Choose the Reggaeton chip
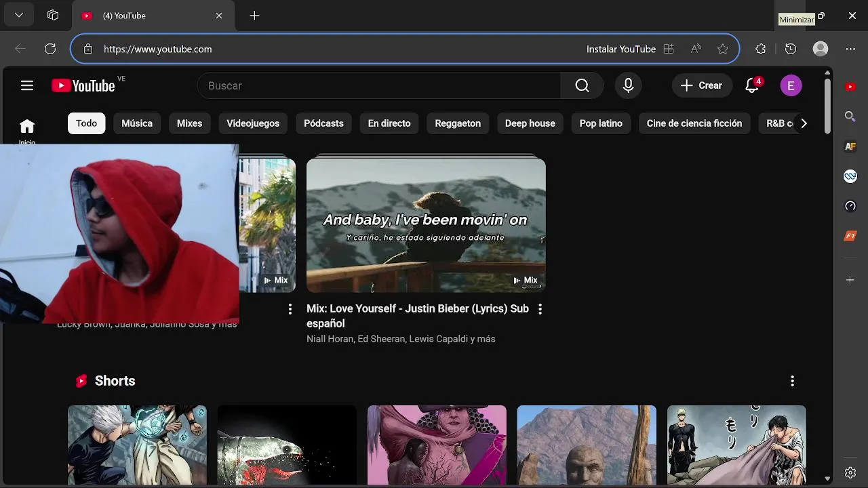This screenshot has height=488, width=868. coord(458,123)
